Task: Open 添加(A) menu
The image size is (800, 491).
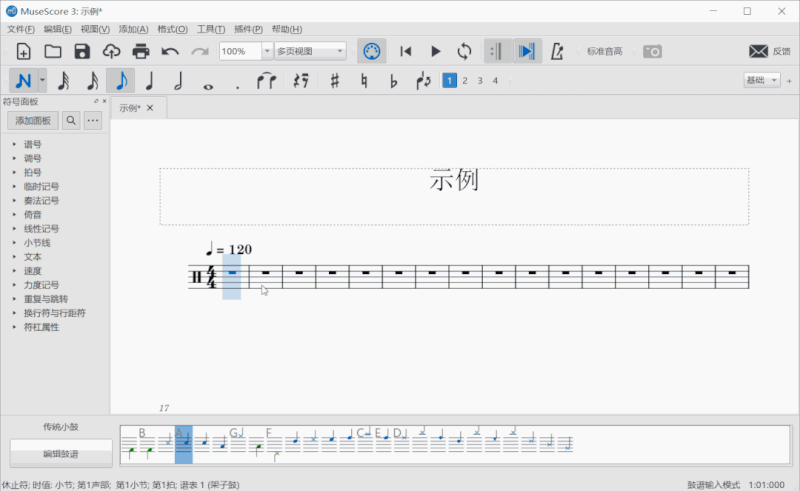Action: tap(133, 29)
